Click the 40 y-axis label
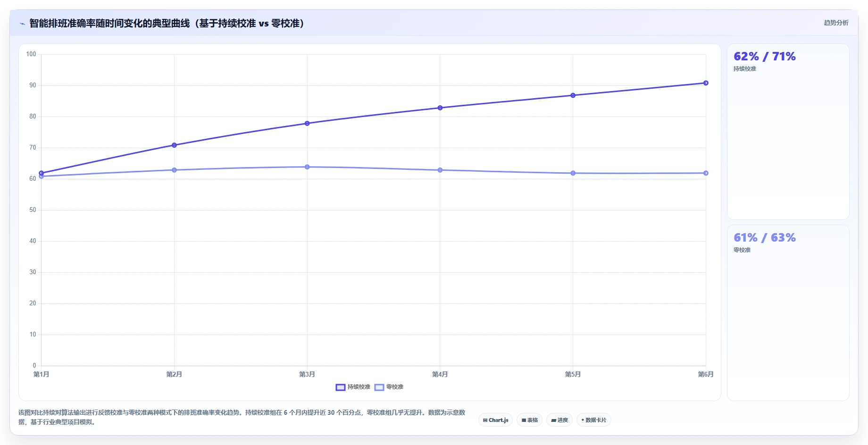The height and width of the screenshot is (445, 868). tap(33, 241)
